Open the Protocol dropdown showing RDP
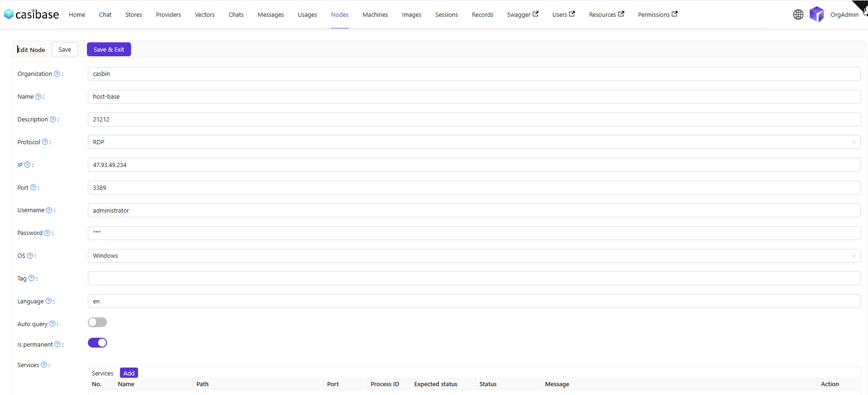 point(474,142)
